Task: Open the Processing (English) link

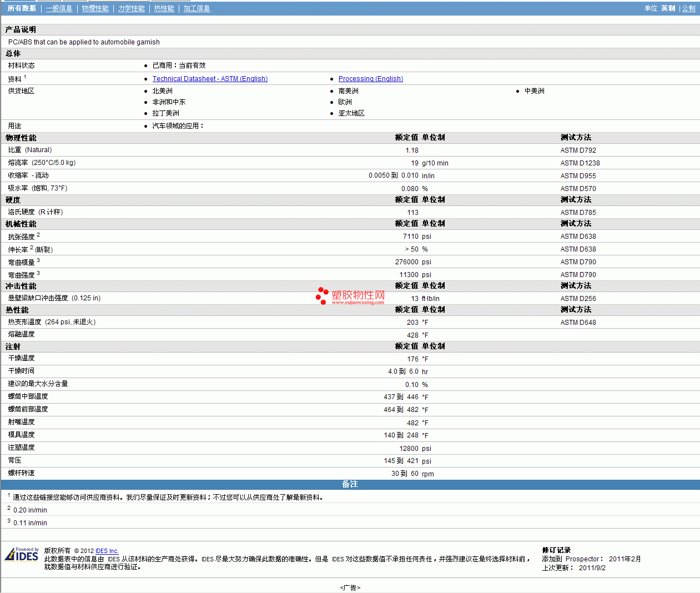Action: click(370, 79)
